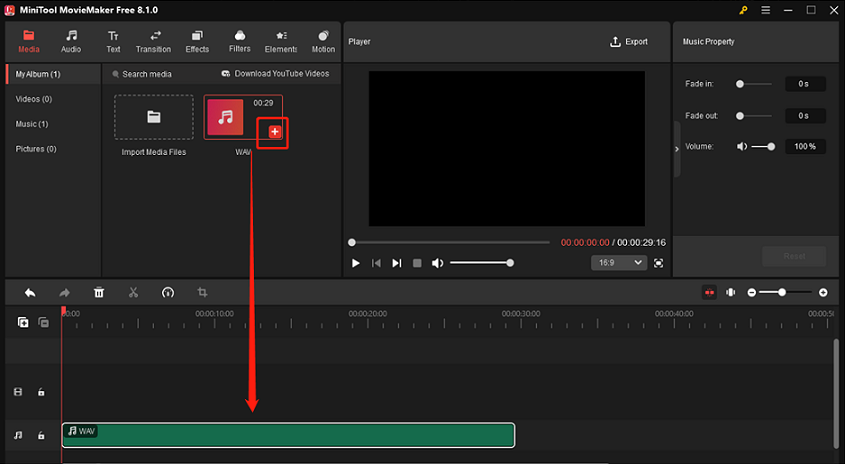Switch to the Filters tab
The width and height of the screenshot is (845, 464).
tap(240, 41)
